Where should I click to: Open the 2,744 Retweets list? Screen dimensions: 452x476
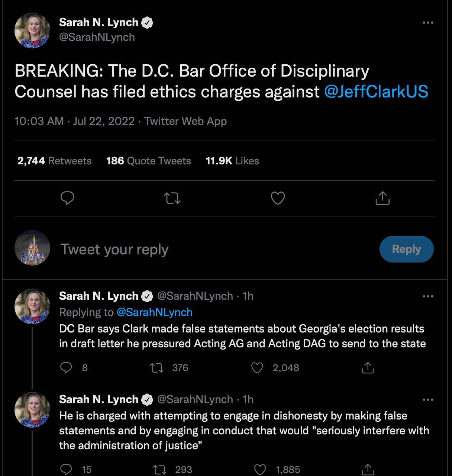coord(54,161)
